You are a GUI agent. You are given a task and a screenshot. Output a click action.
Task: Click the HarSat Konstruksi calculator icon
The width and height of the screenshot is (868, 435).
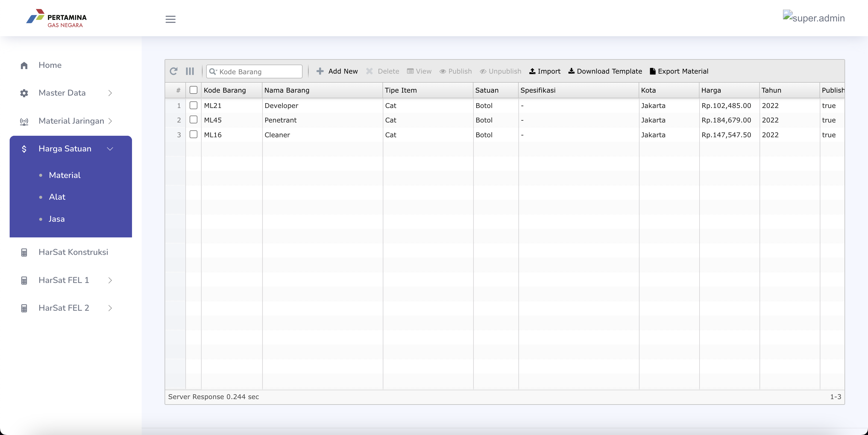[24, 252]
